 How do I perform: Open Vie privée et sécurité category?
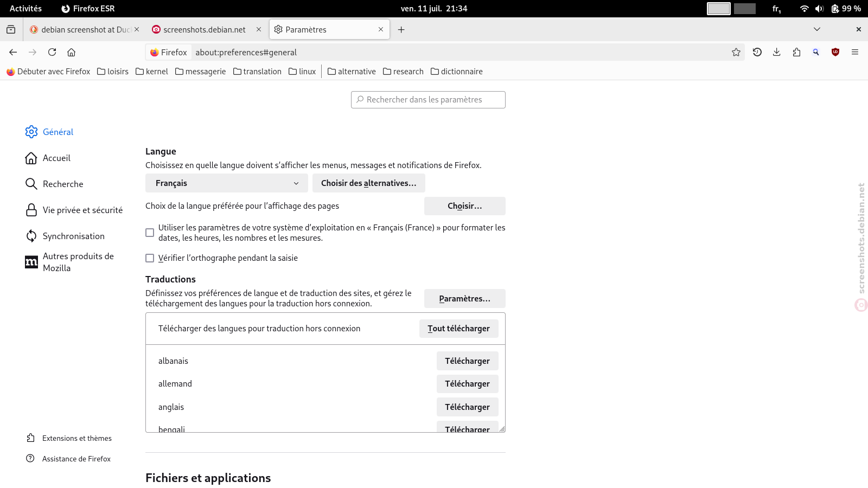coord(74,210)
